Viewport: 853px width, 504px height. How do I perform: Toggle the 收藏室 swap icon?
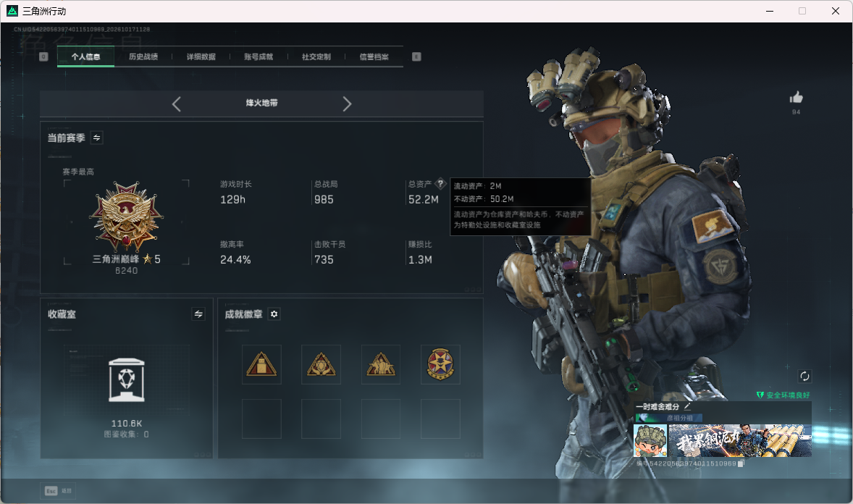tap(198, 314)
